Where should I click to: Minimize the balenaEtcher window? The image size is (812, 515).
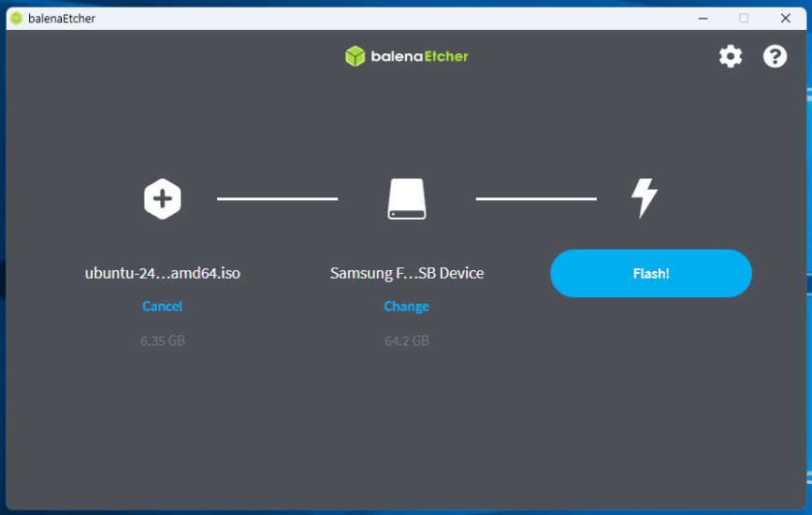click(x=702, y=18)
